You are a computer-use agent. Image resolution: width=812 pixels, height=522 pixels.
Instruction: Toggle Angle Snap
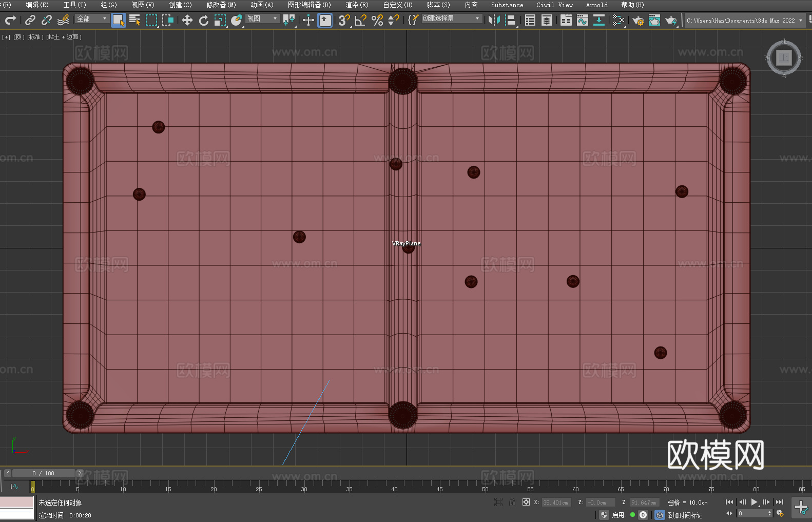coord(361,20)
